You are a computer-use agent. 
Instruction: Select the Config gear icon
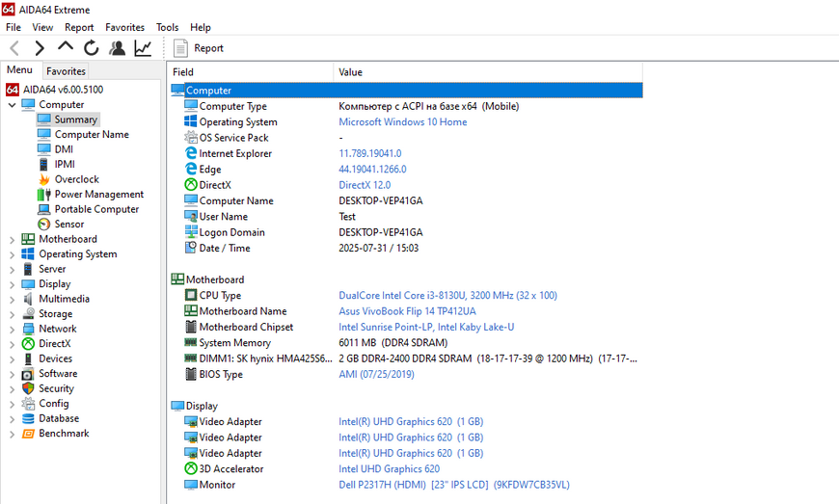click(28, 404)
